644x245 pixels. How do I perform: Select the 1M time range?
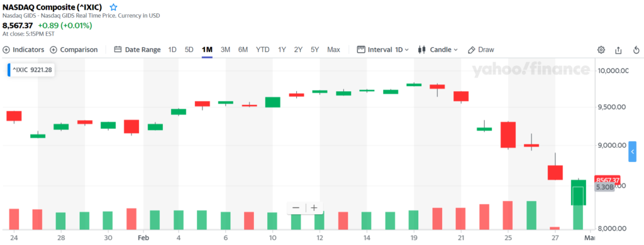207,50
